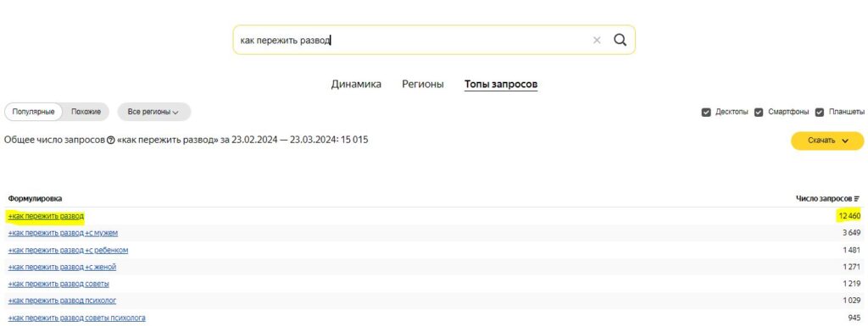Screen dimensions: 868x326
Task: Open the query link +как пережить развод
Action: click(x=46, y=216)
